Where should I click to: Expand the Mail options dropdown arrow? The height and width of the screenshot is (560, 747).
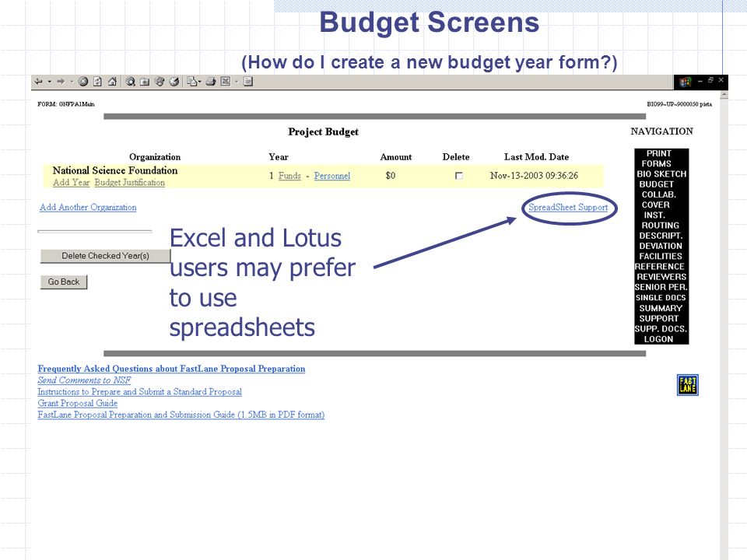coord(200,82)
